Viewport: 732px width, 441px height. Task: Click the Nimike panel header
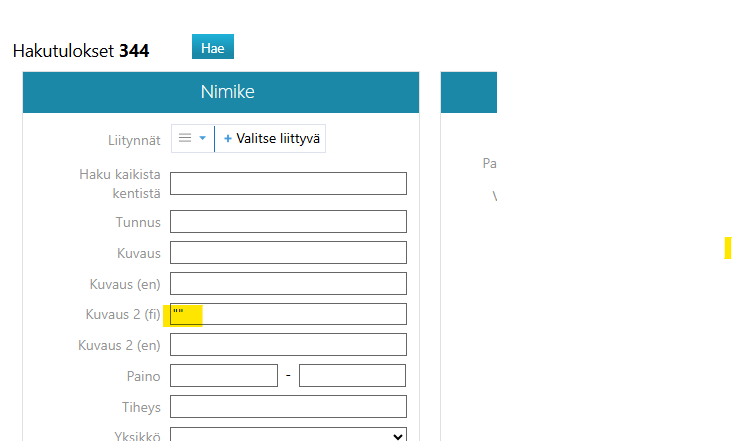221,92
